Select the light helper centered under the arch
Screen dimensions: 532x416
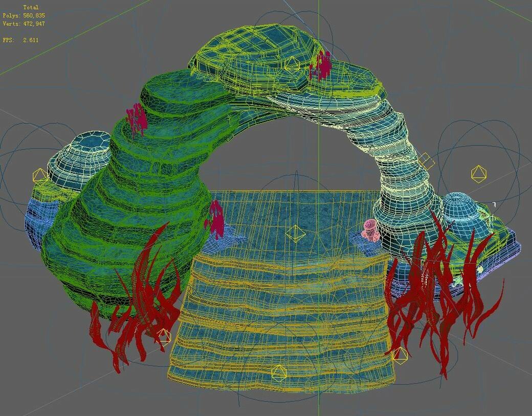pyautogui.click(x=295, y=233)
